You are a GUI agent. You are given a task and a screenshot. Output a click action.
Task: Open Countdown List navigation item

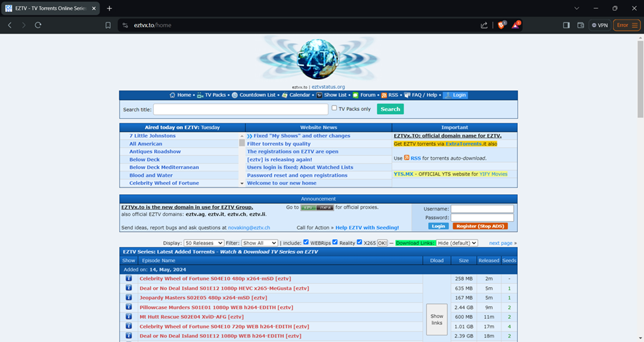click(x=258, y=95)
